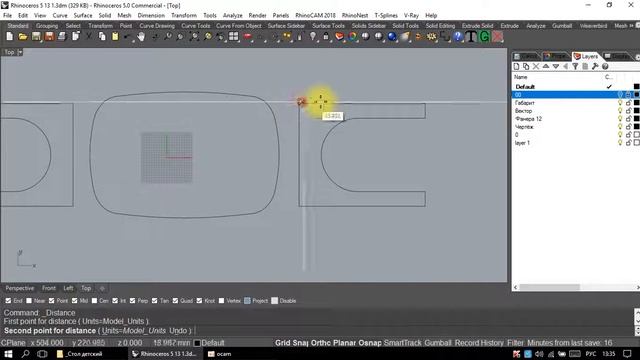Image resolution: width=640 pixels, height=360 pixels.
Task: Toggle visibility bulb for Вектор layer
Action: click(620, 111)
